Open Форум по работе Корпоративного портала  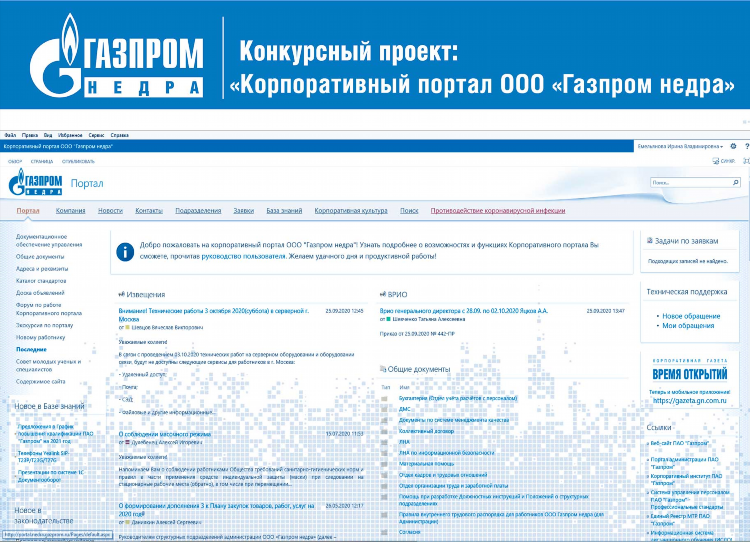49,309
